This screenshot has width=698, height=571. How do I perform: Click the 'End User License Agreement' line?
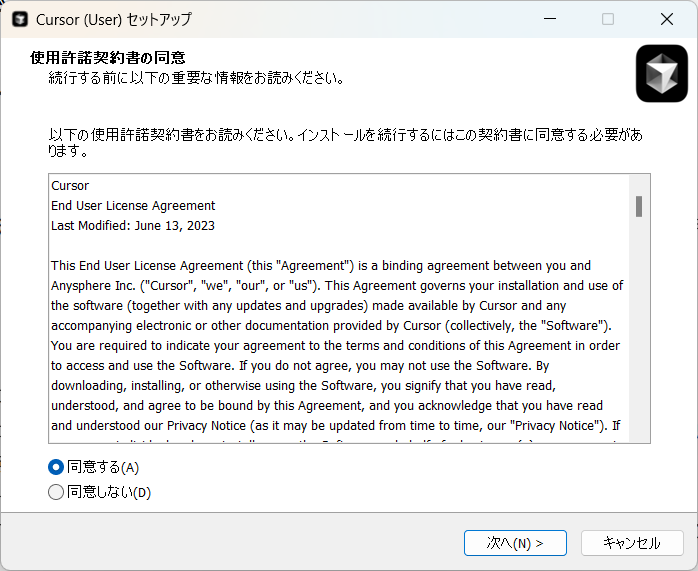click(133, 206)
